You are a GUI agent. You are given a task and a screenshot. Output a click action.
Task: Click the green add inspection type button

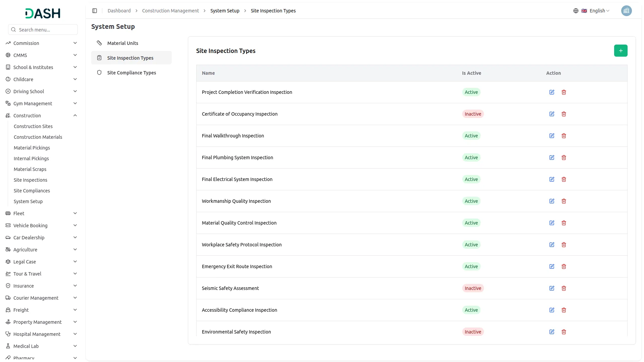coord(621,51)
